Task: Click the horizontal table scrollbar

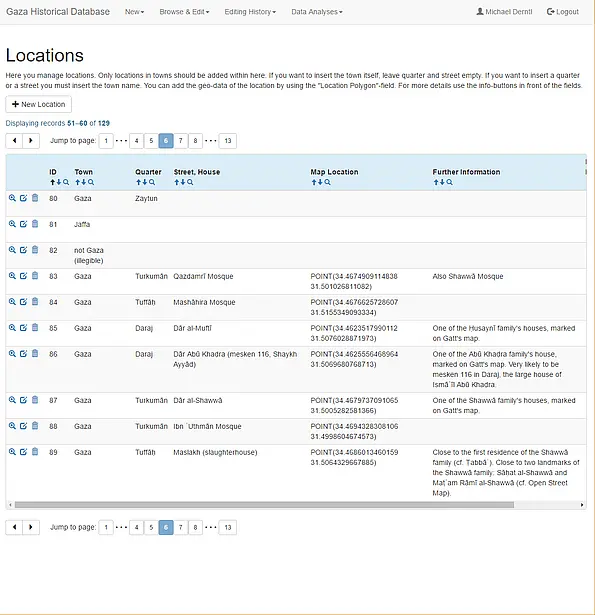Action: pyautogui.click(x=264, y=505)
